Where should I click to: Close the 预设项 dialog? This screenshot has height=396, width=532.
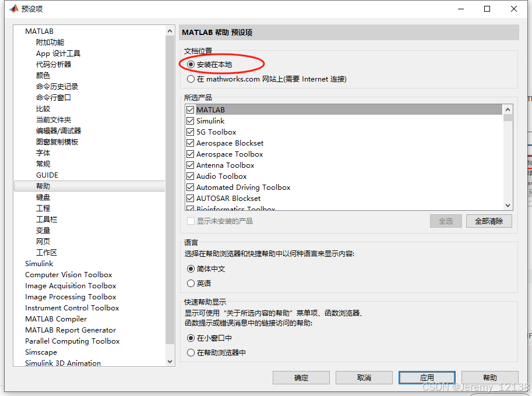(x=514, y=9)
